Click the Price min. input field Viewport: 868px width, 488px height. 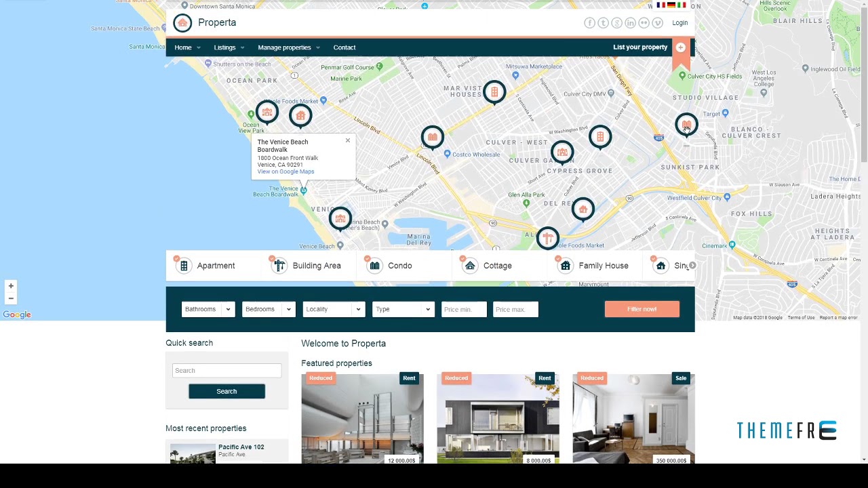tap(464, 309)
